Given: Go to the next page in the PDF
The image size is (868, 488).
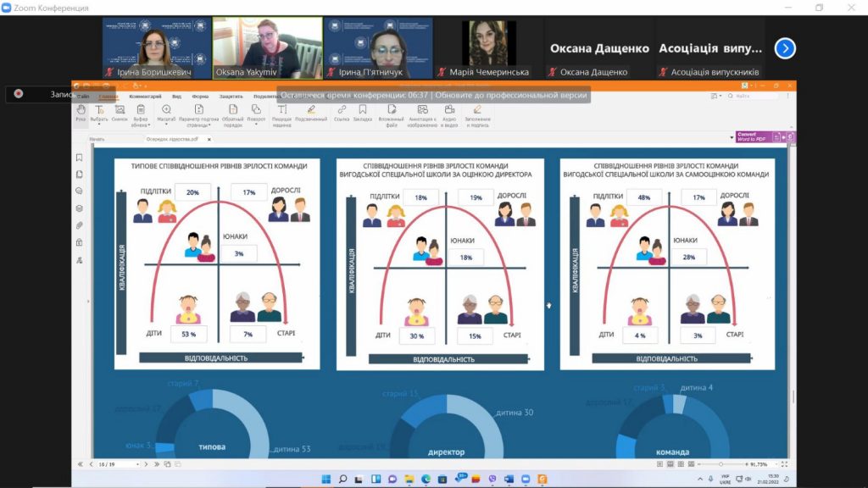Looking at the screenshot, I should tap(146, 464).
